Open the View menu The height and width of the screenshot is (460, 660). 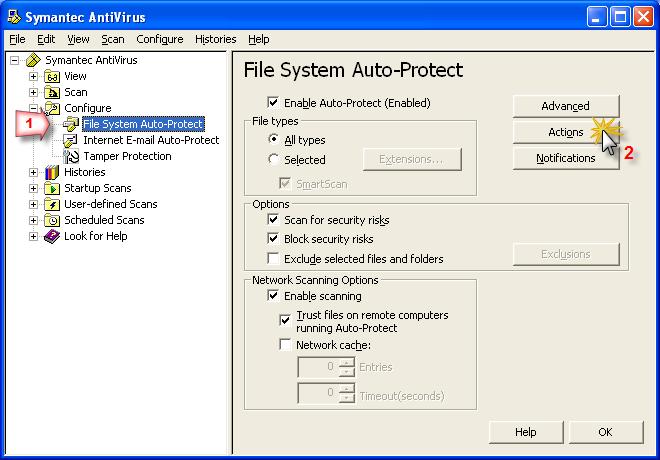(78, 39)
